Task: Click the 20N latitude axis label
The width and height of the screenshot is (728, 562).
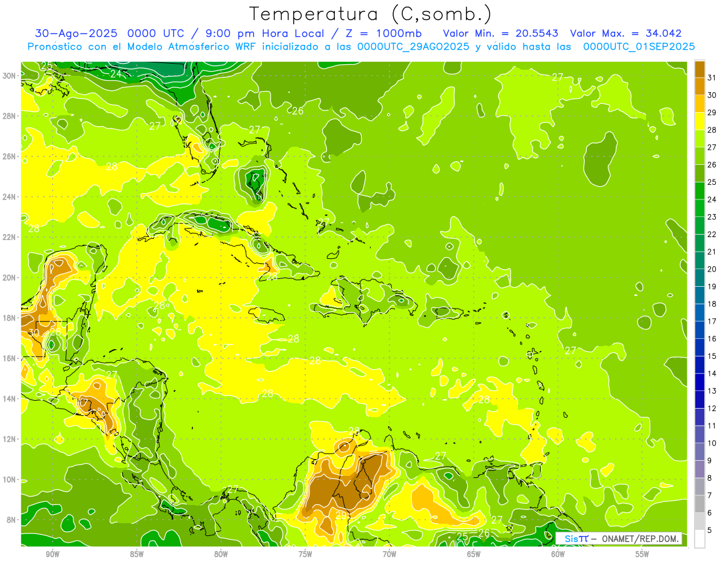Action: (x=10, y=278)
